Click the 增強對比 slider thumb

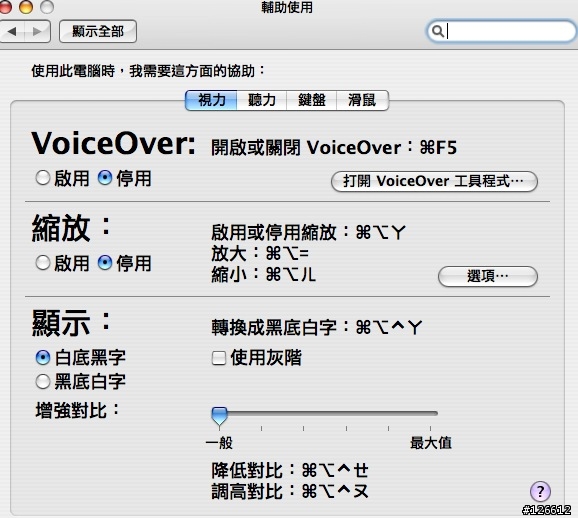(x=219, y=416)
